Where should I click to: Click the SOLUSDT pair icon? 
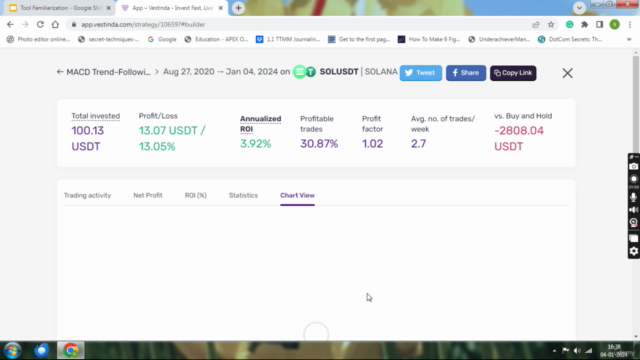304,72
